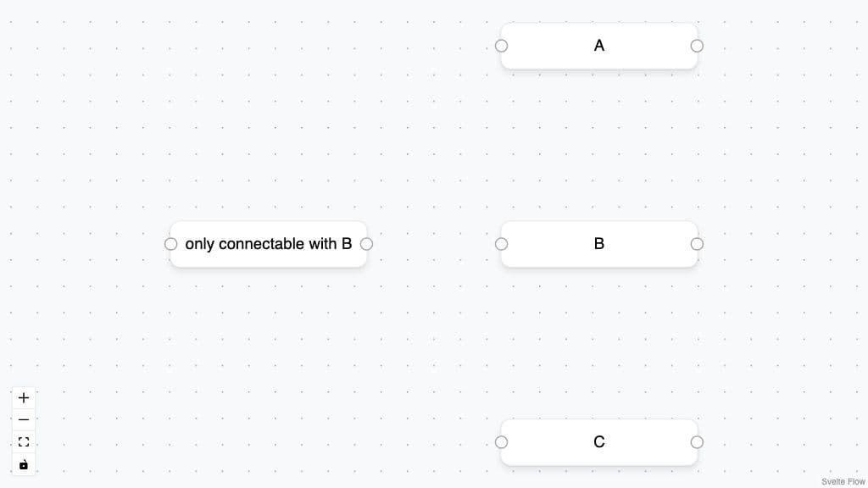
Task: Click node B's left handle
Action: 501,244
